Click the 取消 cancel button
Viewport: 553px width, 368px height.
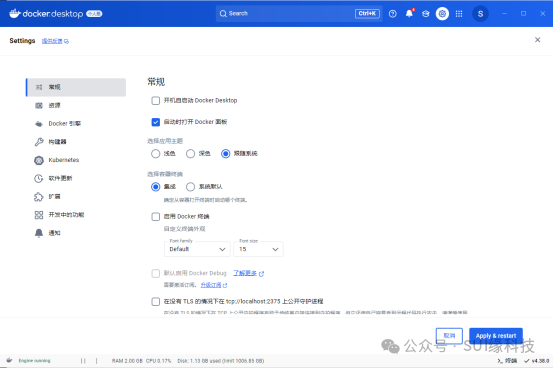pos(449,336)
